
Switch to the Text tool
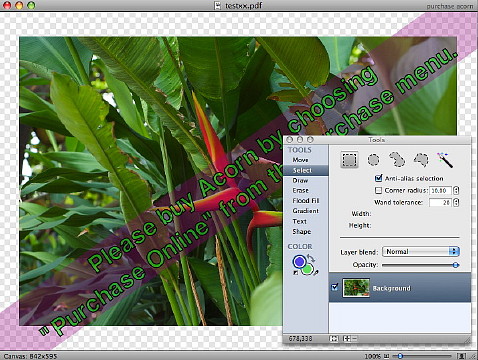(x=299, y=221)
